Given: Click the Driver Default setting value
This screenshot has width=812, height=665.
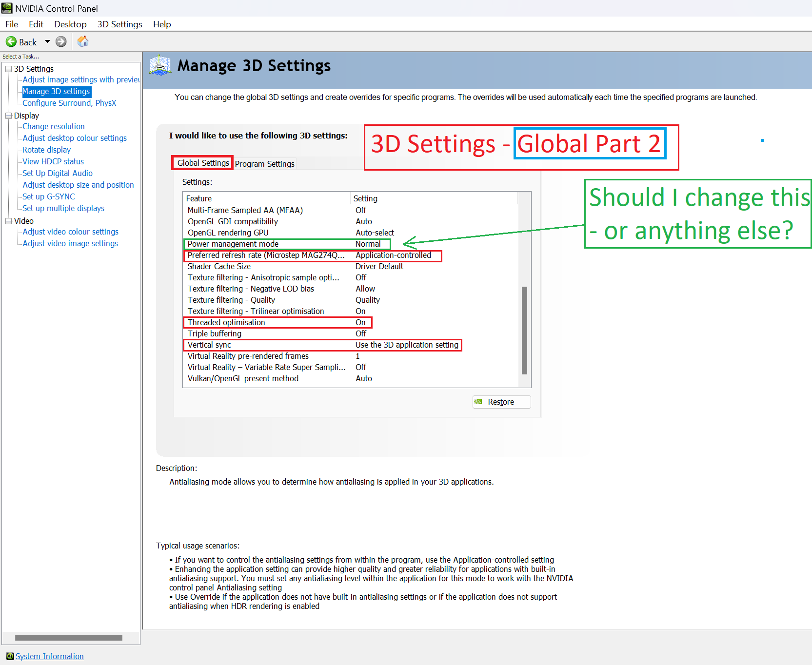Looking at the screenshot, I should [379, 266].
